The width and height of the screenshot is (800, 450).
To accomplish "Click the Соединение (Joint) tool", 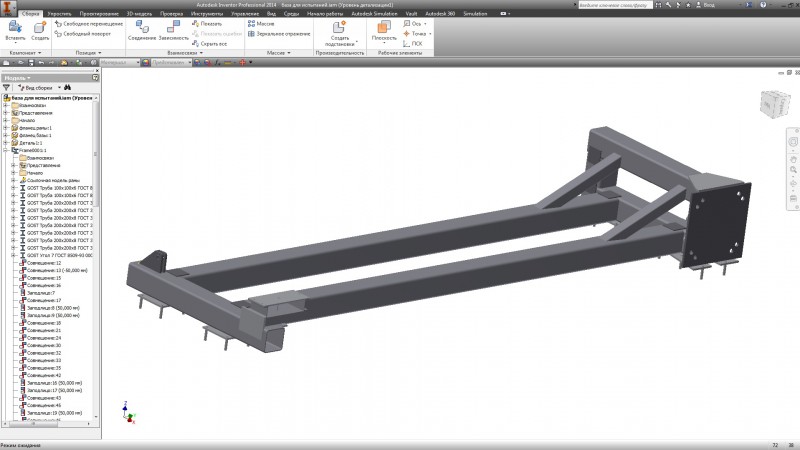I will click(x=142, y=31).
